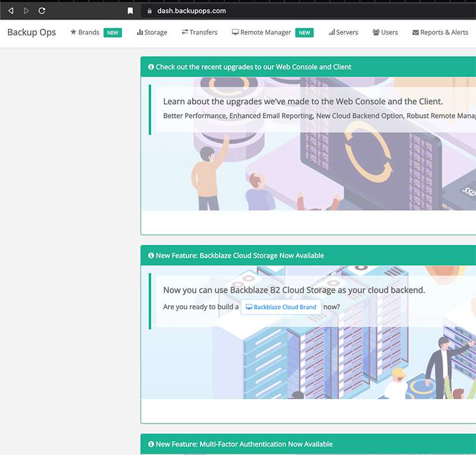Open the Users menu item

click(x=385, y=32)
